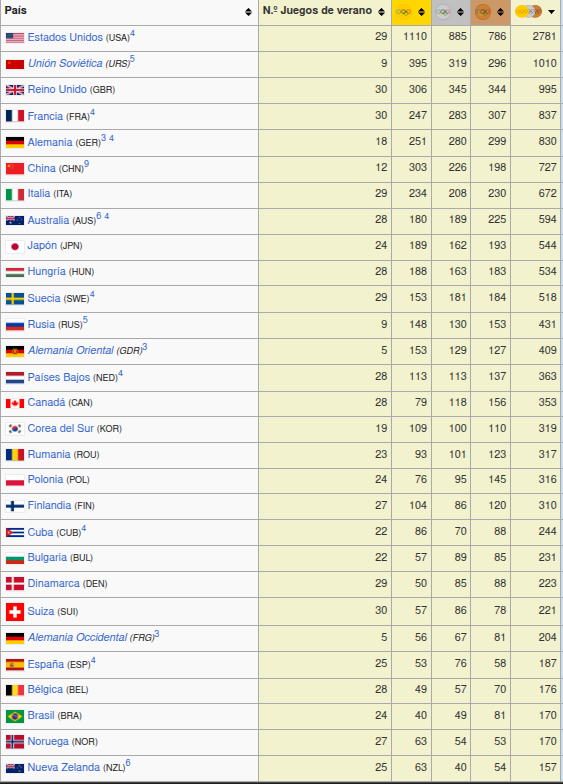The width and height of the screenshot is (563, 784).
Task: Sort by total medals column arrow
Action: coord(552,12)
